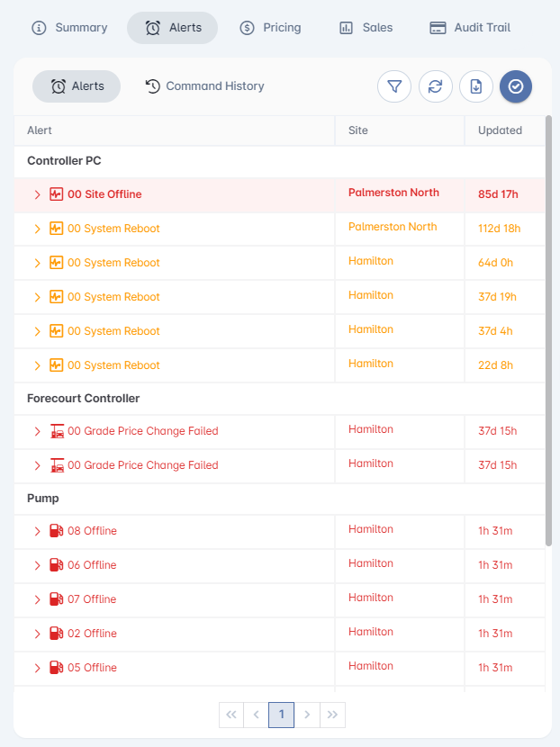
Task: Click the 02 Offline alert text
Action: pos(92,634)
